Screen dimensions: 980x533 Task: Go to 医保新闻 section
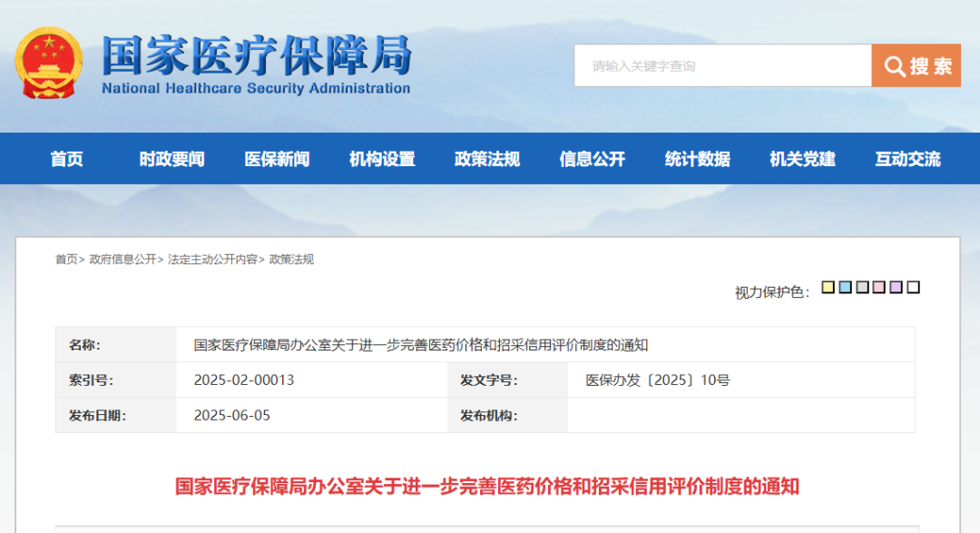277,160
